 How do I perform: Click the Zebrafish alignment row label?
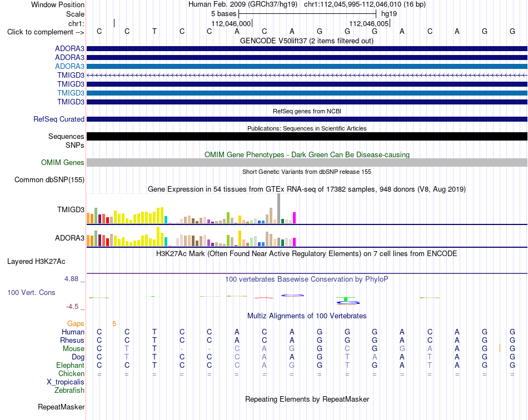pos(69,391)
